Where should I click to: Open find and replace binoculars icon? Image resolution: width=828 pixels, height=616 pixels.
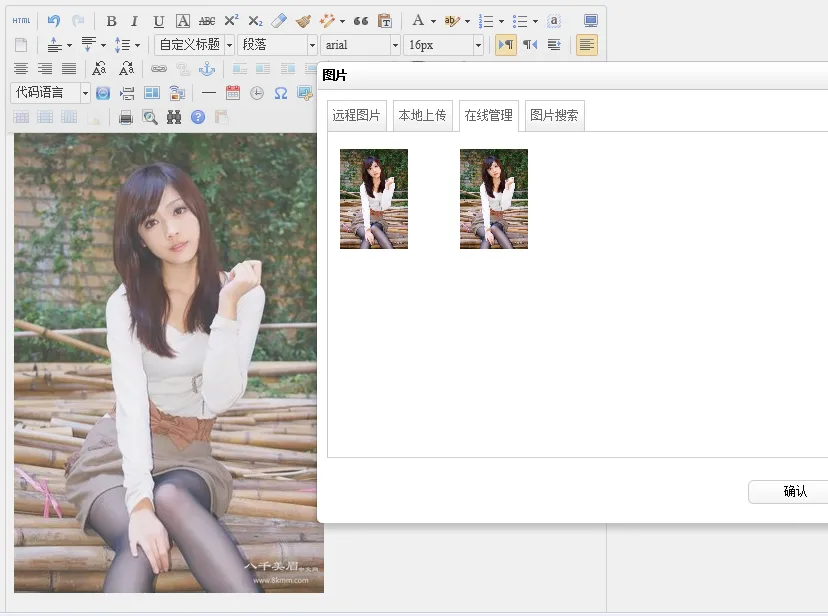coord(174,117)
